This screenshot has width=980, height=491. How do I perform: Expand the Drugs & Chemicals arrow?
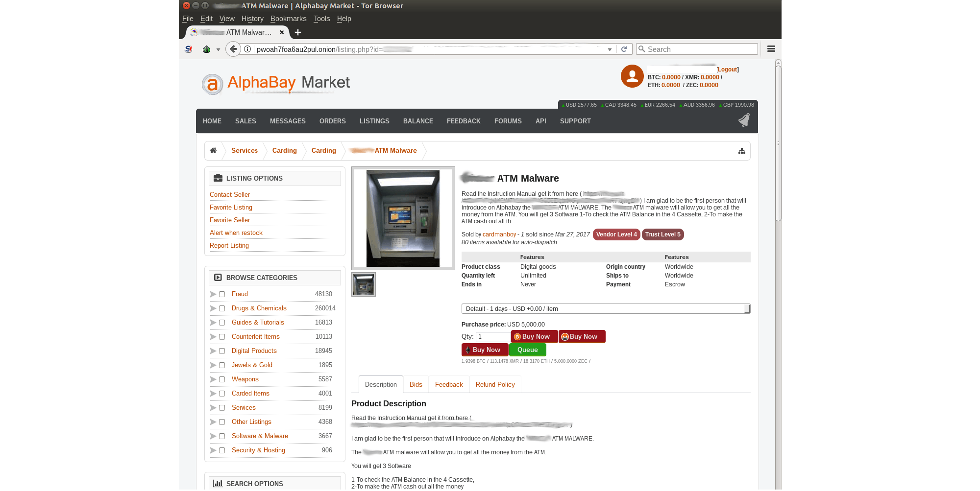pyautogui.click(x=213, y=308)
